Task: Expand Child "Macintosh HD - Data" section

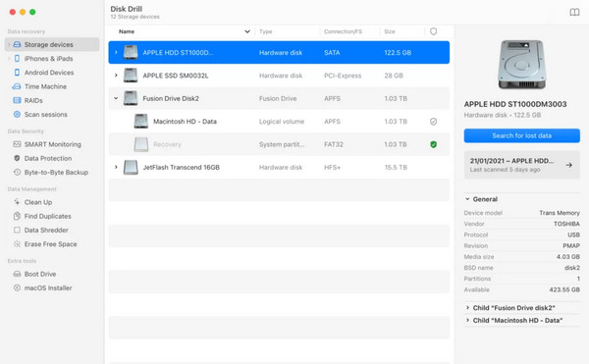Action: 467,320
